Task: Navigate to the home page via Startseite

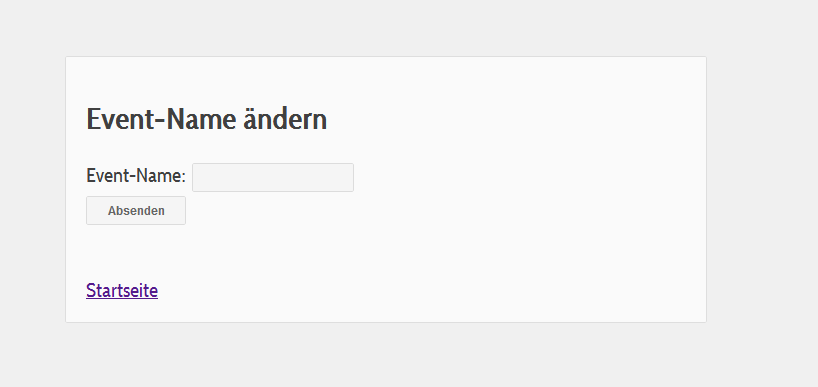Action: tap(122, 291)
